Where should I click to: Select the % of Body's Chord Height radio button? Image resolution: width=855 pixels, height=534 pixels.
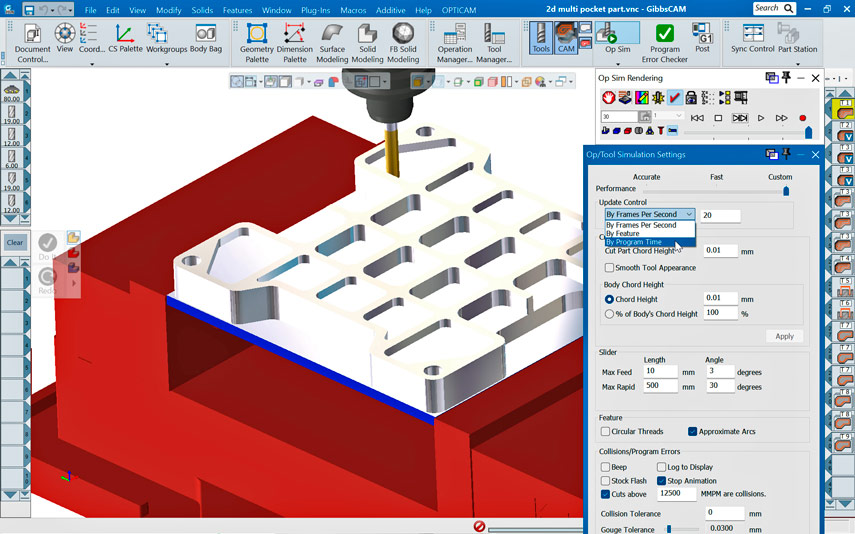(x=610, y=314)
